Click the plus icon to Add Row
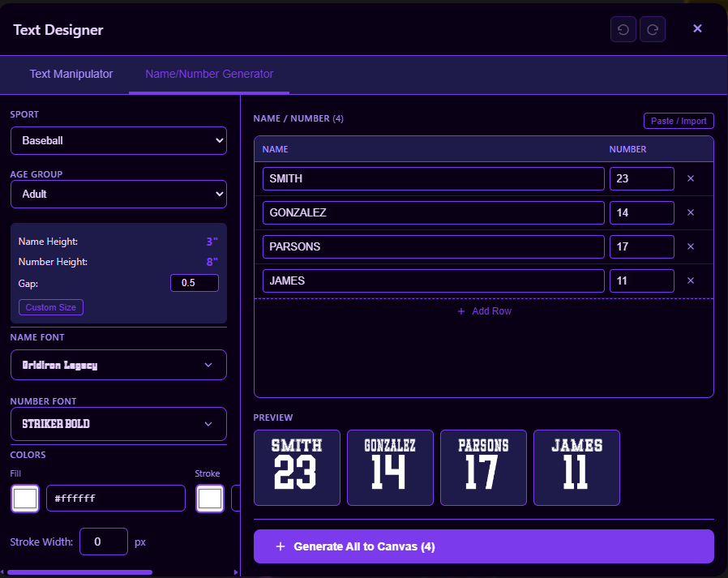 click(x=462, y=310)
